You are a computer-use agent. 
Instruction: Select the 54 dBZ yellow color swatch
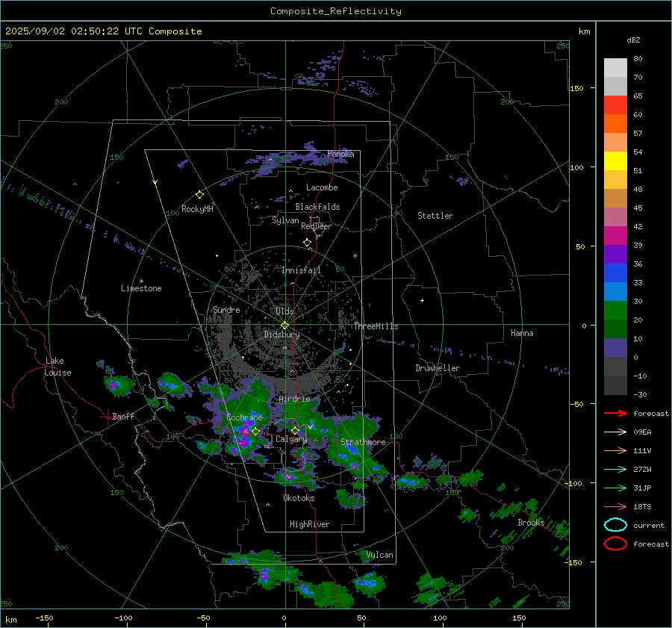[x=615, y=161]
